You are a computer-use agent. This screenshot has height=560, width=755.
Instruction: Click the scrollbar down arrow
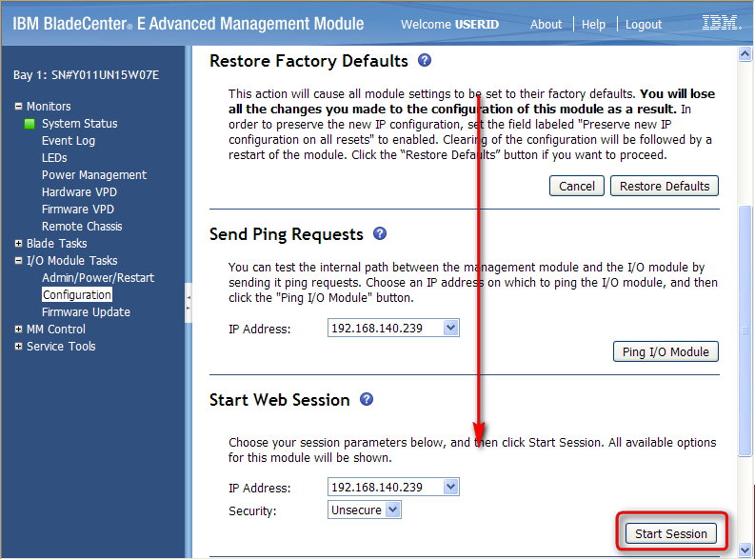[x=745, y=550]
